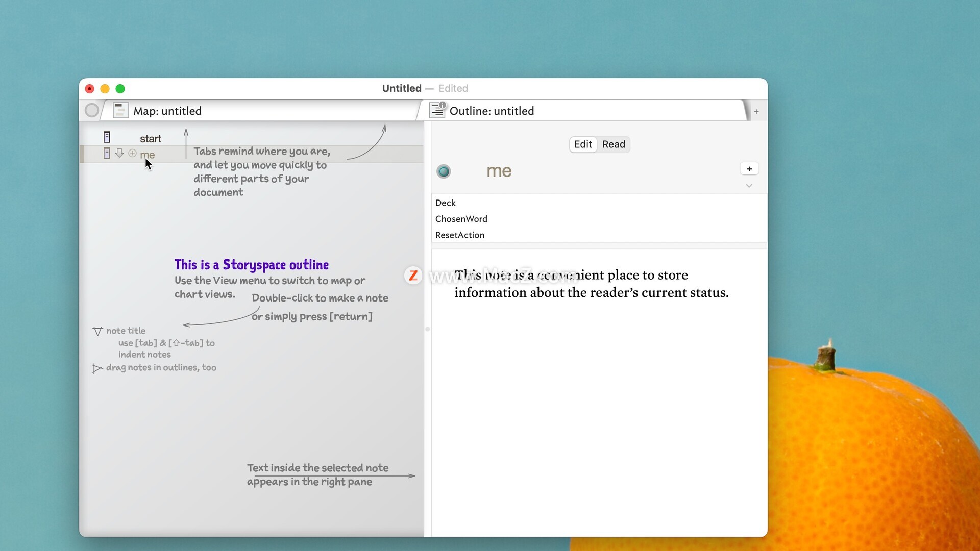
Task: Click the "Deck" attribute row
Action: tap(599, 203)
